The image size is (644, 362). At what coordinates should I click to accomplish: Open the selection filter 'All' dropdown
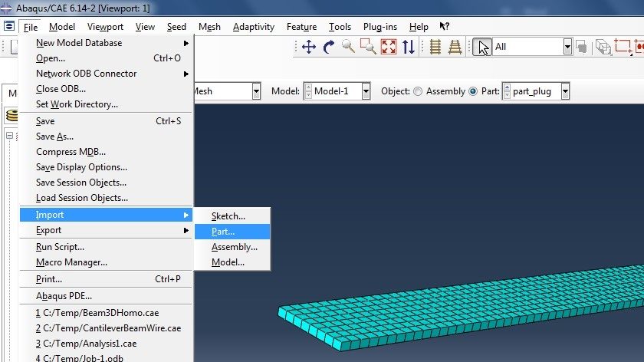567,47
